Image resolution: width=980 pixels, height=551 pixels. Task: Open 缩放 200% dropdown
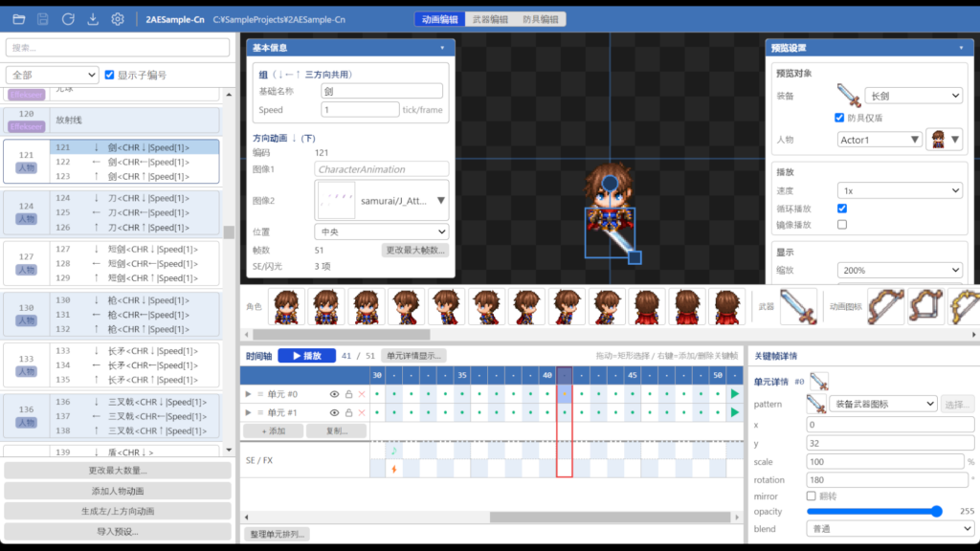point(900,270)
